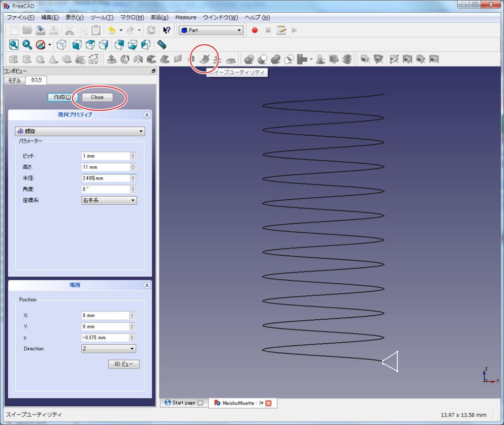The height and width of the screenshot is (425, 504).
Task: Click the ピッチ value field
Action: point(106,156)
